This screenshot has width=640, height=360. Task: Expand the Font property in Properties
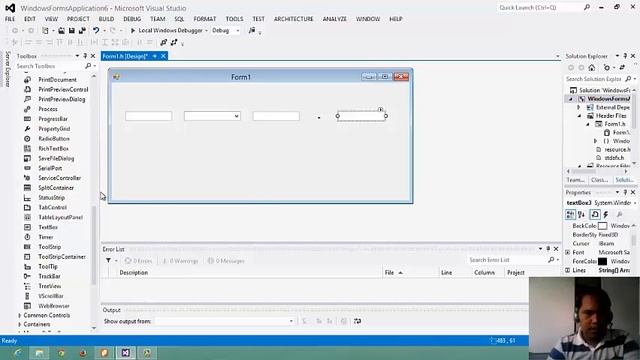(567, 253)
